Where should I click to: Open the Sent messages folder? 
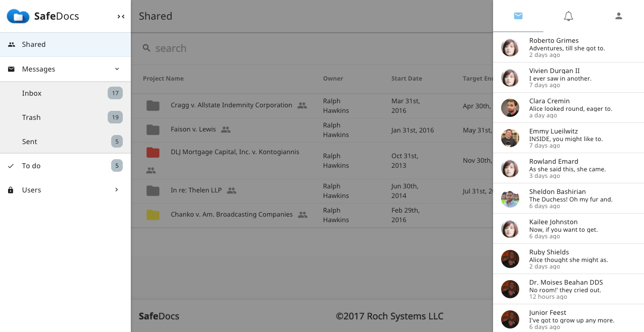click(x=65, y=142)
